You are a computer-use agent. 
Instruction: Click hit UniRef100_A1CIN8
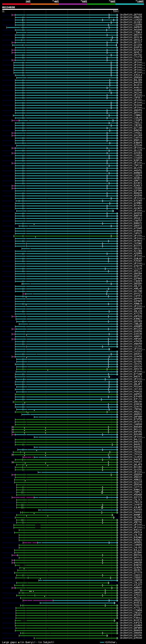131,291
